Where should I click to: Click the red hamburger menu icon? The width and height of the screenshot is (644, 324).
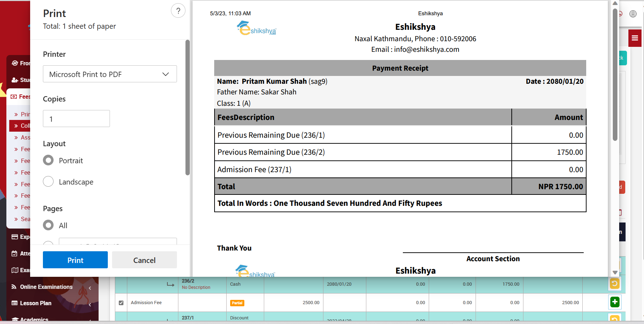coord(635,38)
